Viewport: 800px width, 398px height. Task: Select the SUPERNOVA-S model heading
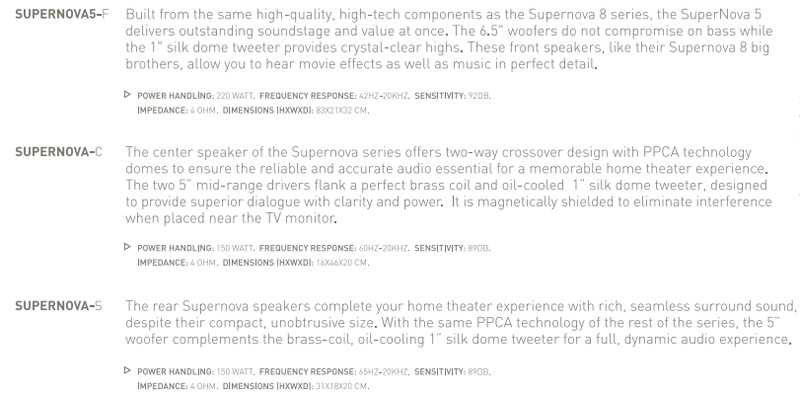pos(59,306)
